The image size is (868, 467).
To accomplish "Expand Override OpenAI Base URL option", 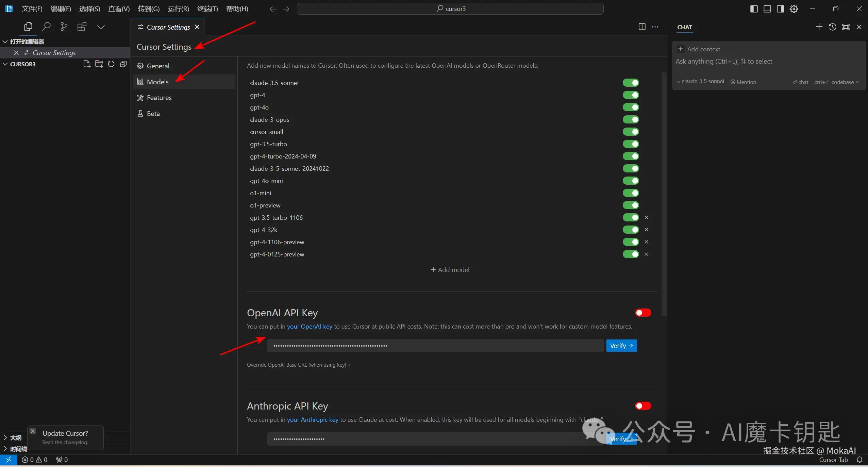I will pos(298,365).
